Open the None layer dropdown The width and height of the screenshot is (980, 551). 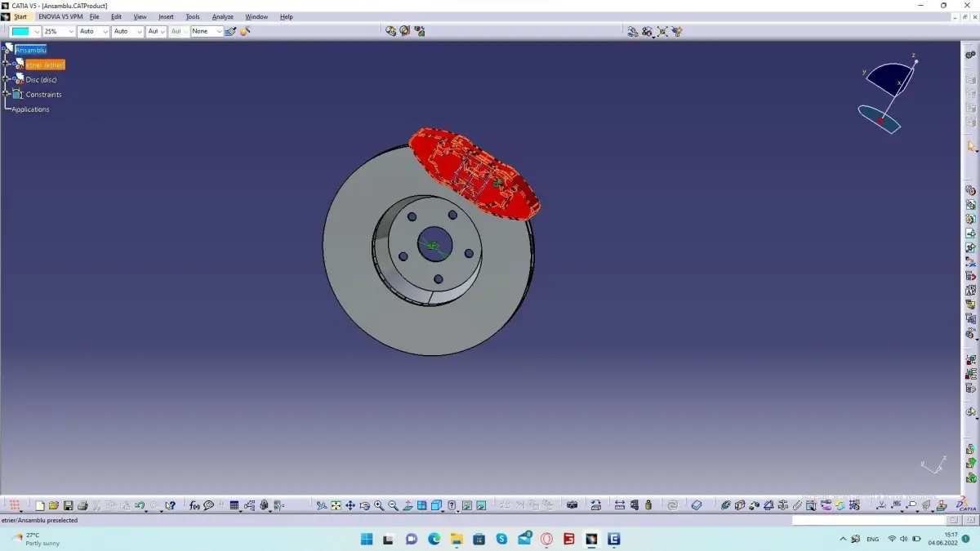click(x=207, y=31)
